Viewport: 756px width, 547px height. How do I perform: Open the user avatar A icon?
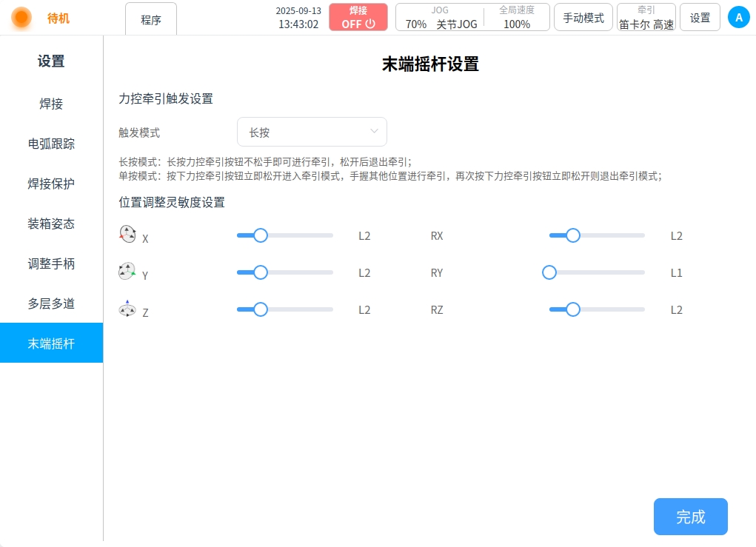point(738,17)
